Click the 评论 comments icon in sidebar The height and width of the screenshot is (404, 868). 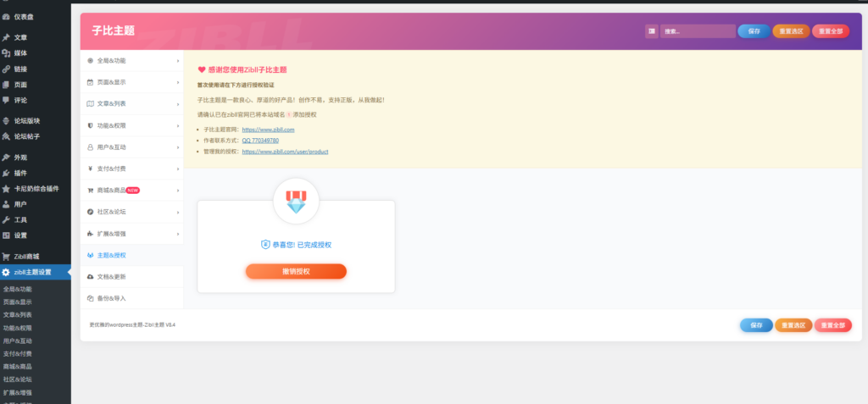[7, 100]
